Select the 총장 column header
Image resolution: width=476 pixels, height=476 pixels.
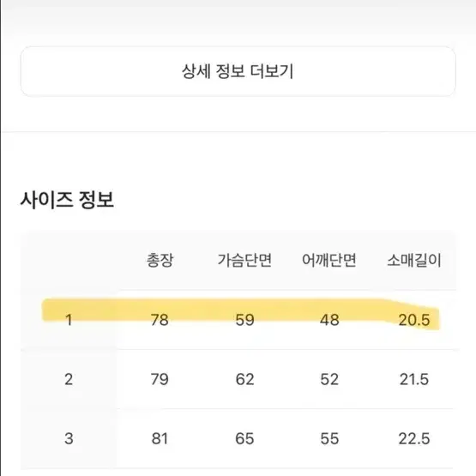tap(160, 260)
